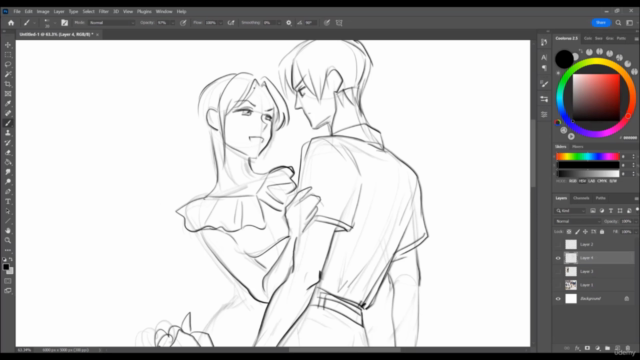Delete layer with trash icon

628,348
